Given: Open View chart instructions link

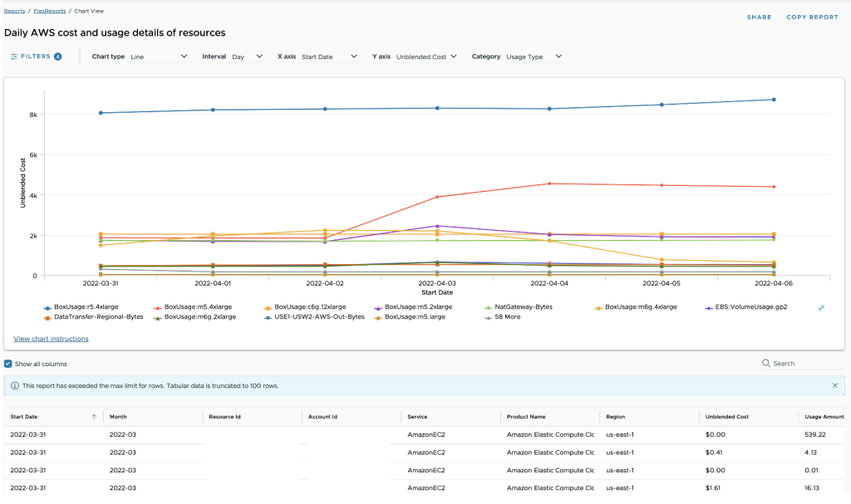Looking at the screenshot, I should tap(51, 339).
